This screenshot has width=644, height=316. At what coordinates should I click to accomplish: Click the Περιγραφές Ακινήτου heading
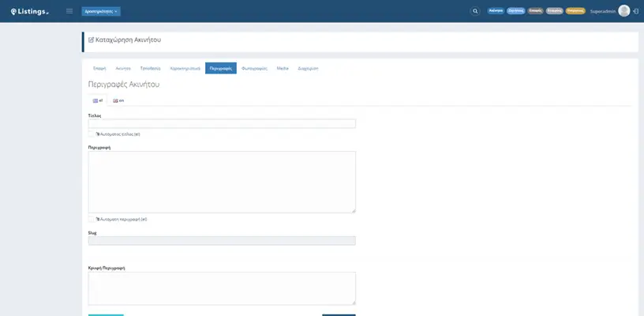pyautogui.click(x=124, y=85)
